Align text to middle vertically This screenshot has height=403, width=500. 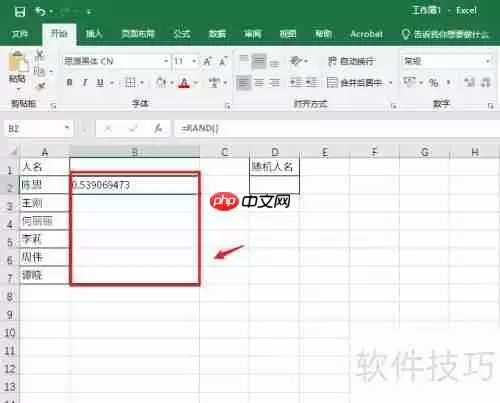[259, 61]
